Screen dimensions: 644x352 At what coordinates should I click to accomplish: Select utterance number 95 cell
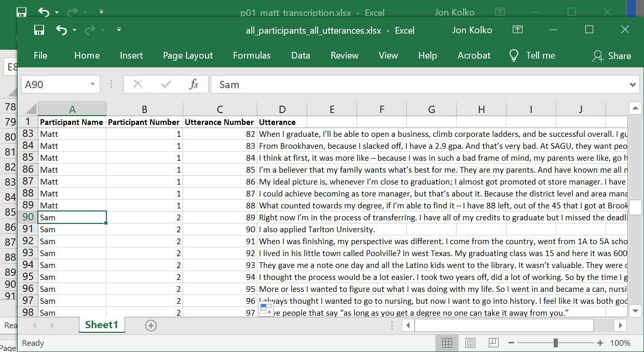click(220, 289)
